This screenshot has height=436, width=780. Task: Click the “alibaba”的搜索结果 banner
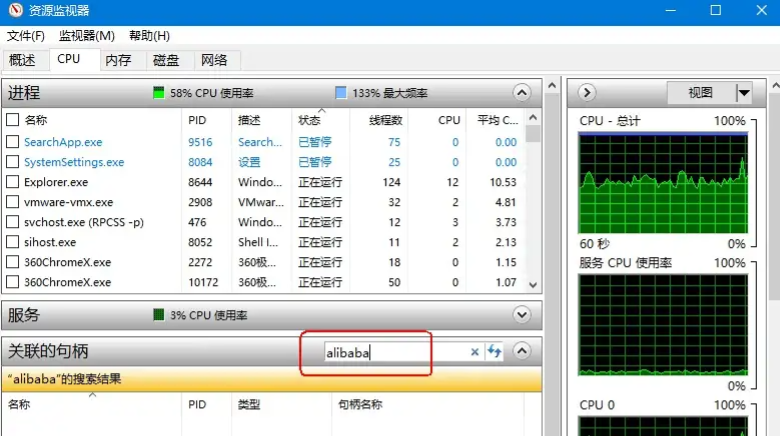pos(272,379)
